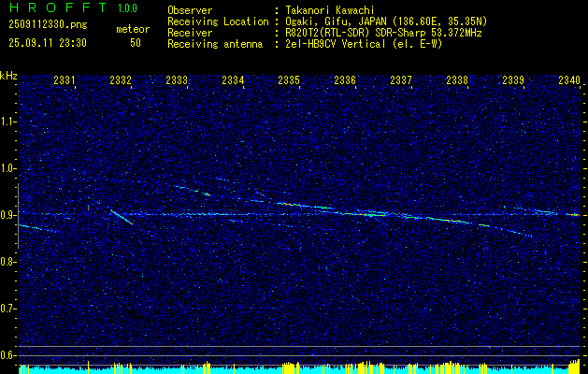Click the 2335 time marker
Viewport: 588px width, 374px height.
coord(289,79)
